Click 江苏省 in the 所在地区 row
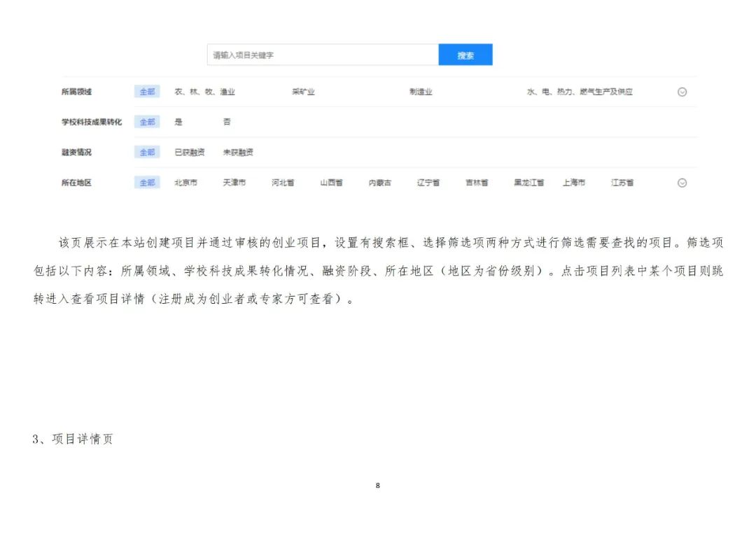The image size is (756, 534). (622, 183)
